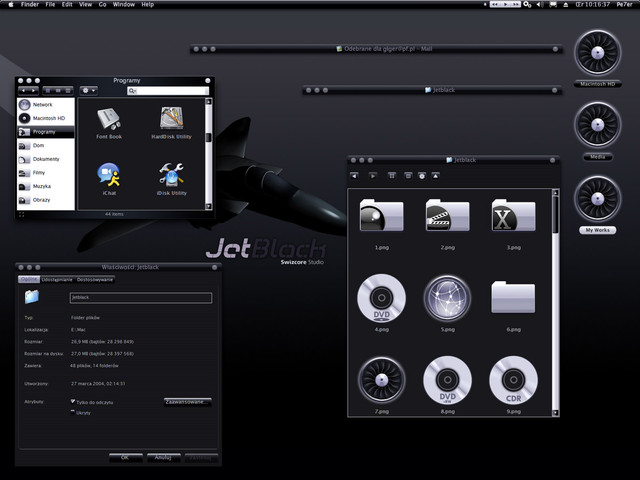Open the iDisk Utility application icon

coord(171,179)
